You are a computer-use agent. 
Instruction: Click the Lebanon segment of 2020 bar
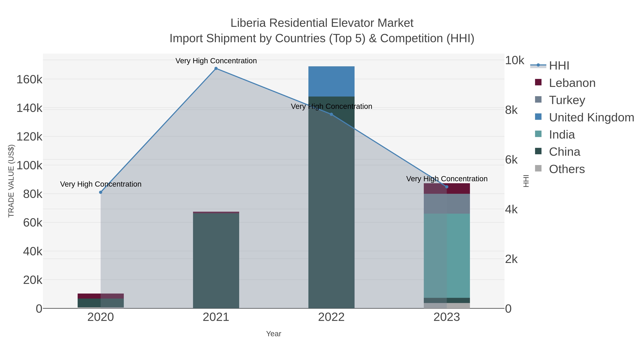101,296
